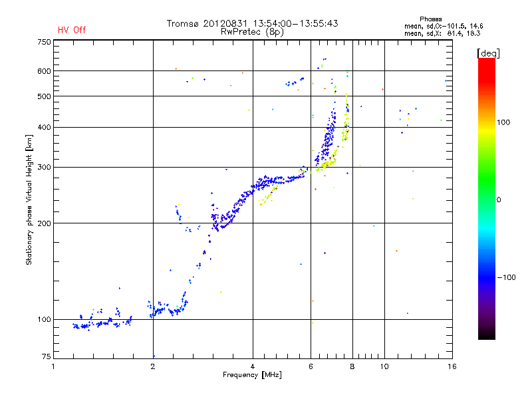Viewport: 532px width, 399px height.
Task: Click the x-axis tick label '10'
Action: point(384,366)
